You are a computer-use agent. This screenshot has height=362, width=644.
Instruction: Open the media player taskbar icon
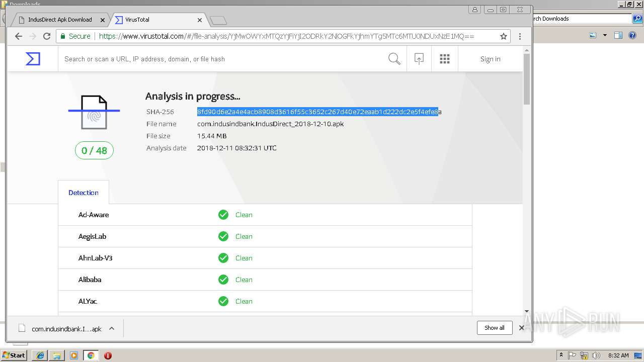74,355
